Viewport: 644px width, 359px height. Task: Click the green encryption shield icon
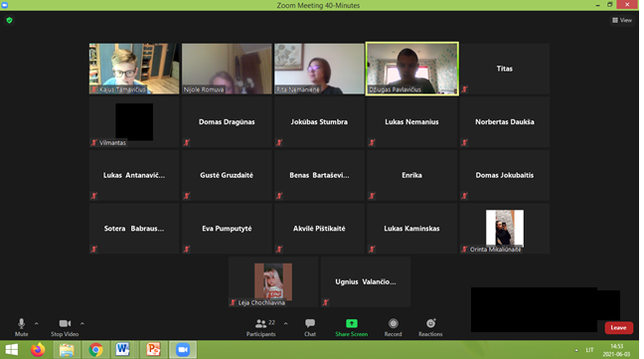(10, 20)
